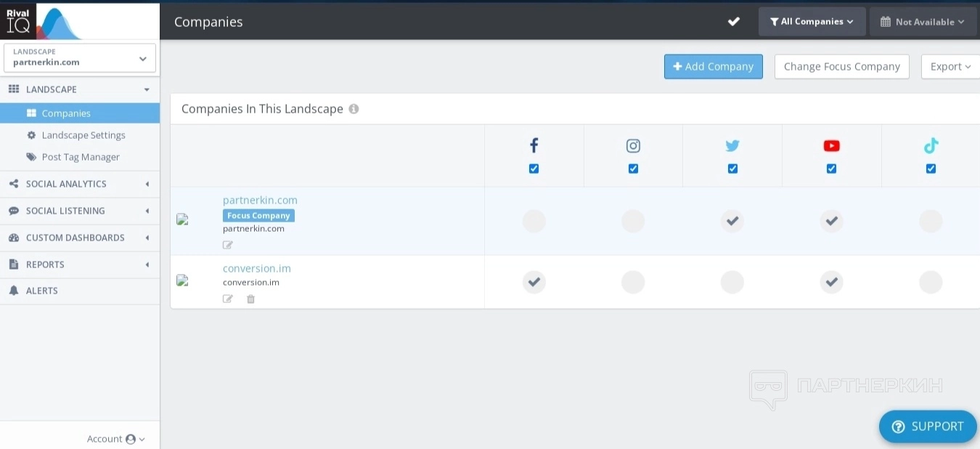Edit partnerkin.com using its pencil icon
The width and height of the screenshot is (980, 449).
tap(228, 245)
